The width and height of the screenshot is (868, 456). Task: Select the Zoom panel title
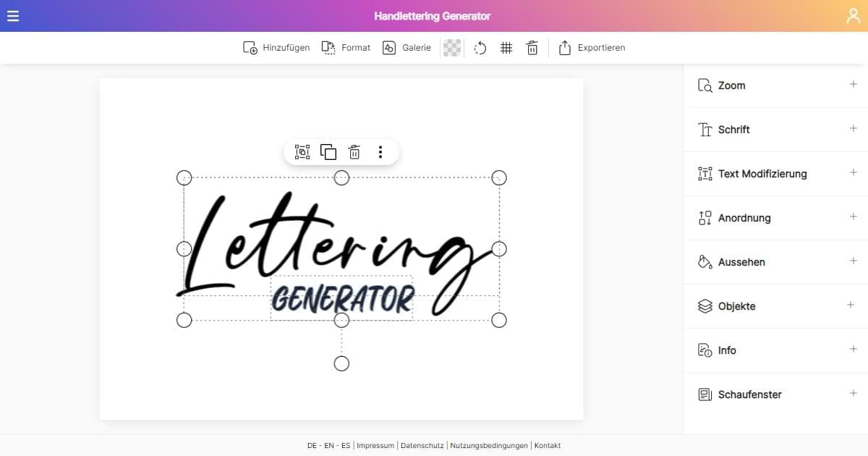click(731, 85)
